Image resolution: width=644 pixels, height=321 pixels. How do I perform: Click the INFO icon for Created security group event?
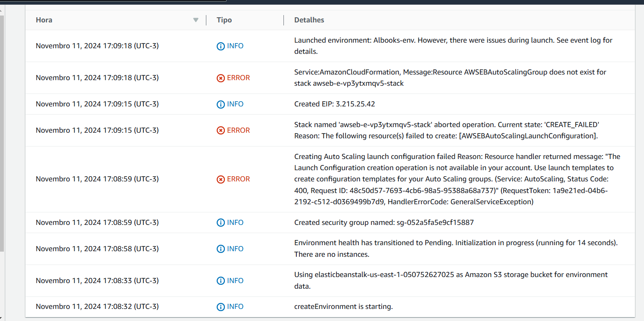pyautogui.click(x=221, y=223)
